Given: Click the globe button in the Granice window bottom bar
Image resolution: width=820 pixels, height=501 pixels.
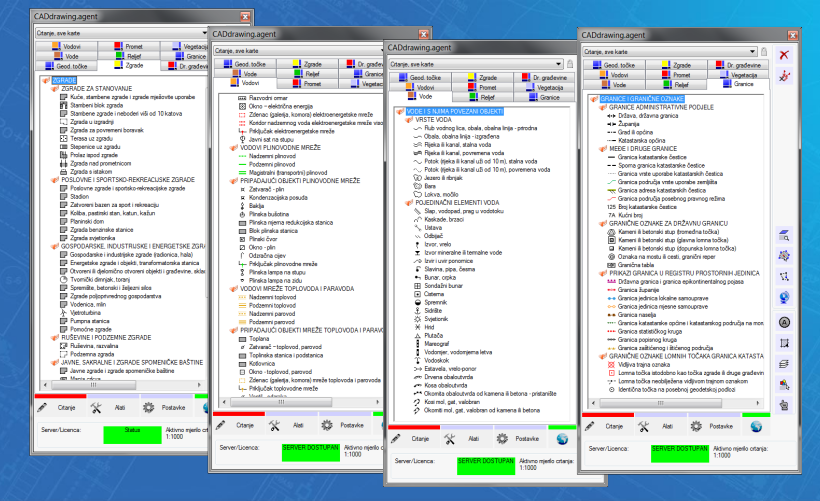Looking at the screenshot, I should (x=756, y=426).
